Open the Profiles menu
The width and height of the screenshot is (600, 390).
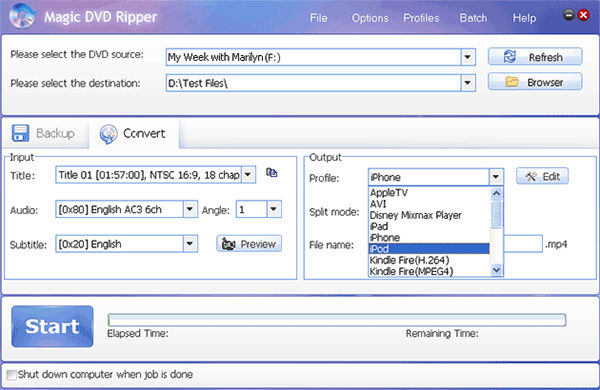[x=421, y=18]
